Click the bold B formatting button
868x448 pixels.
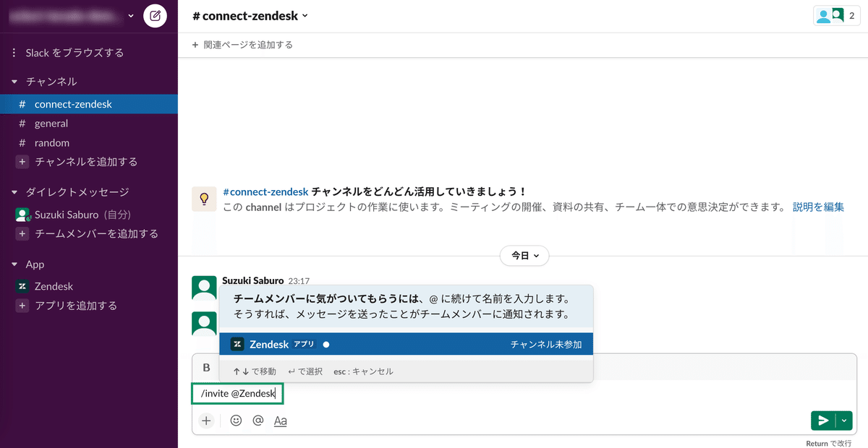tap(206, 368)
